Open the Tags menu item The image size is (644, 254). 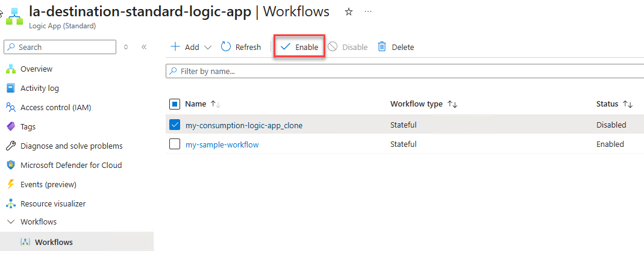[28, 126]
